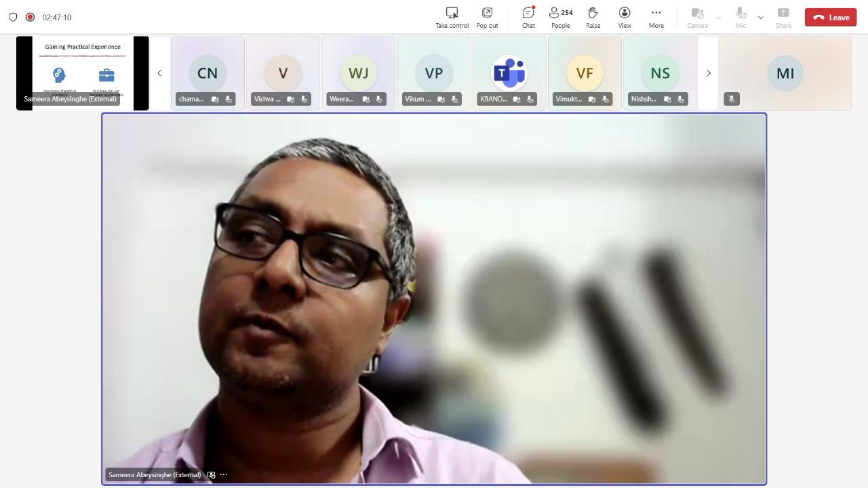Leave the meeting
The width and height of the screenshot is (868, 488).
tap(831, 18)
